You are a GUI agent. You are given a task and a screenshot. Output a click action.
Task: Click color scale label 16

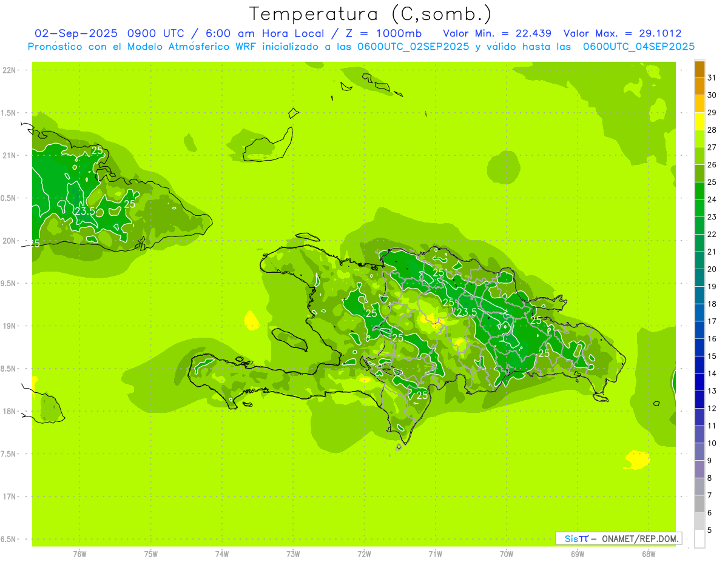[x=712, y=339]
